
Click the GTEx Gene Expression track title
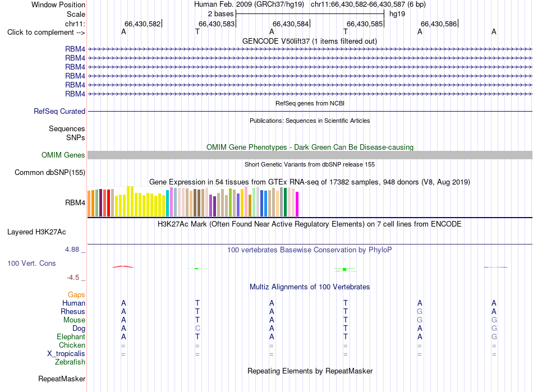tap(310, 182)
